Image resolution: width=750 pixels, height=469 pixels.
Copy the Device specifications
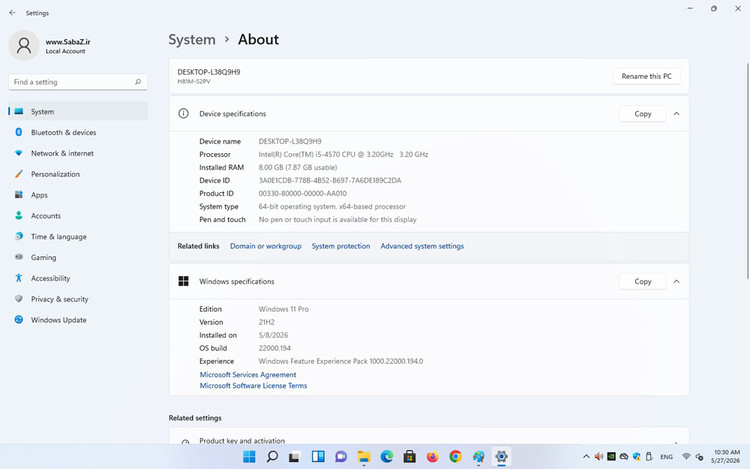point(642,114)
